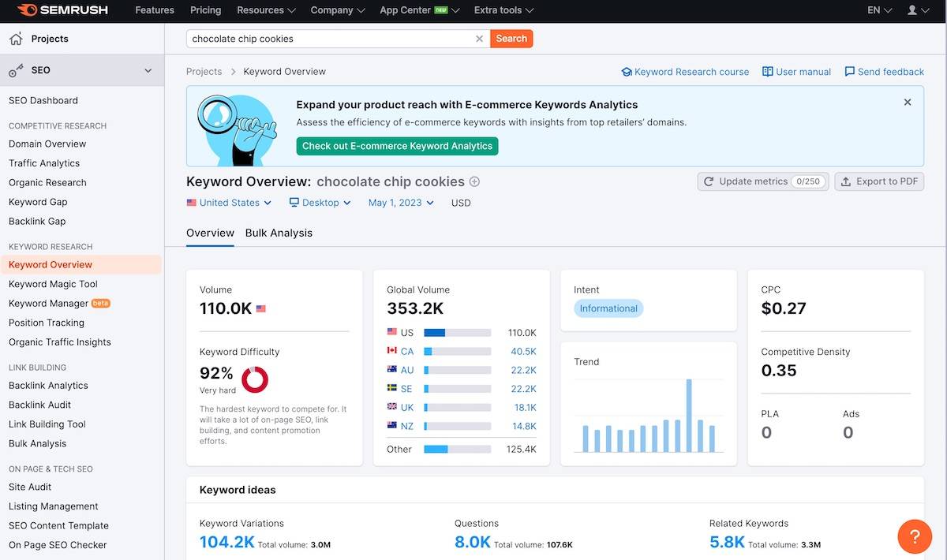Add keyword to list with plus icon
The image size is (947, 560).
474,181
